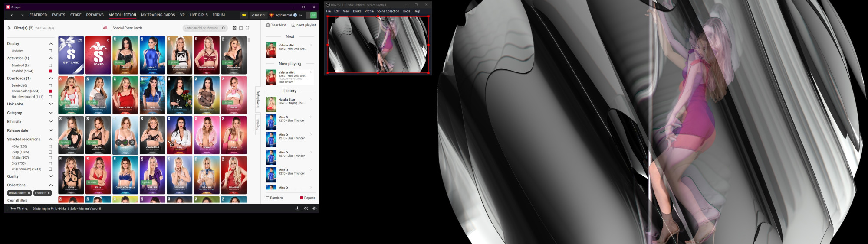This screenshot has height=244, width=868.
Task: Select the Special Event Cards filter
Action: click(x=128, y=28)
